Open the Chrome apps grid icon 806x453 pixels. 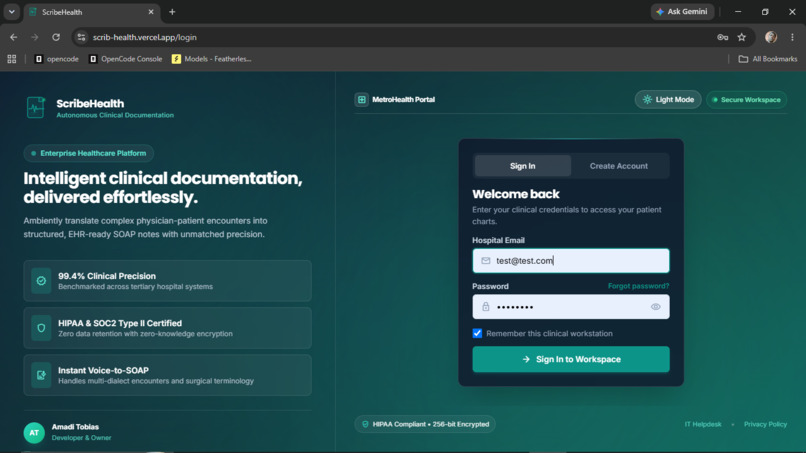[x=12, y=59]
